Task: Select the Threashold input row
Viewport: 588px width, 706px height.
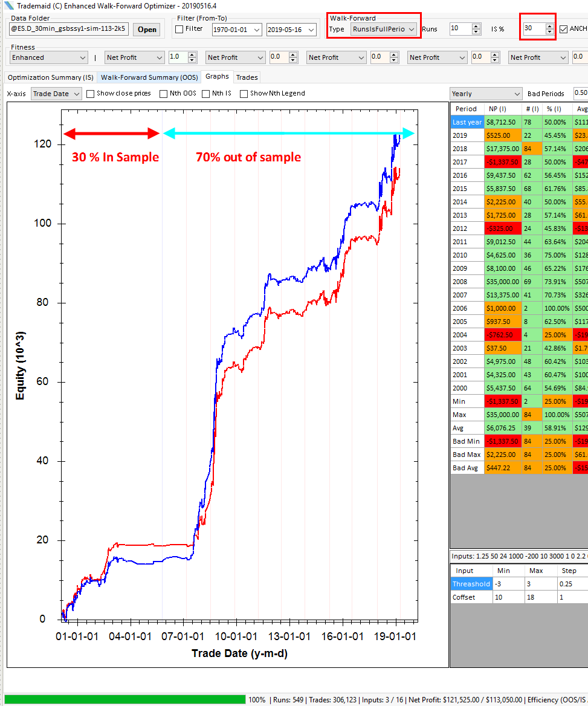Action: coord(471,584)
